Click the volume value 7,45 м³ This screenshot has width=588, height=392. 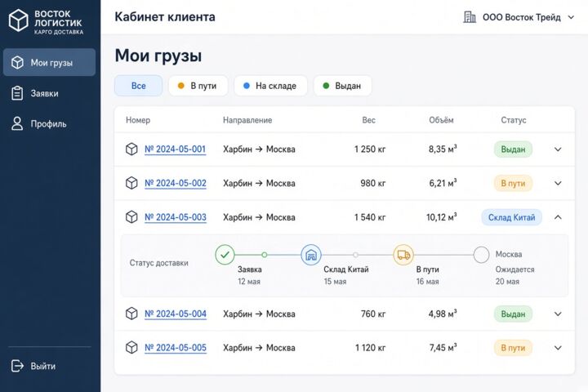point(443,348)
